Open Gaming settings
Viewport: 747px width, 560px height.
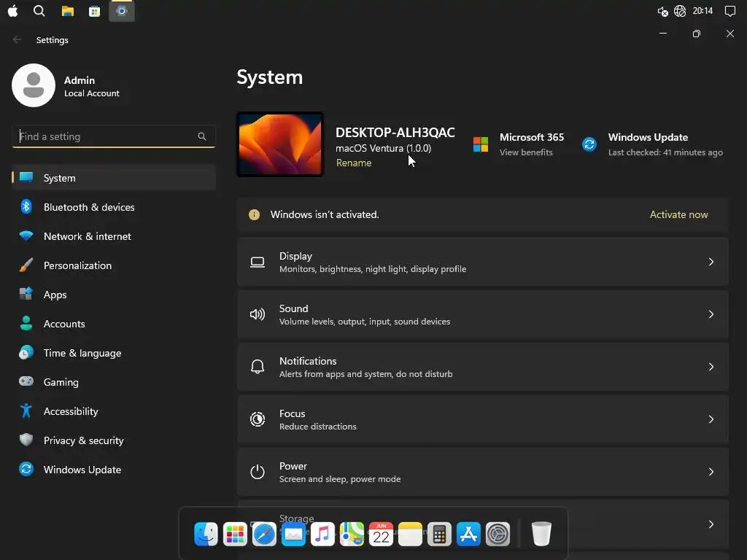[x=114, y=382]
